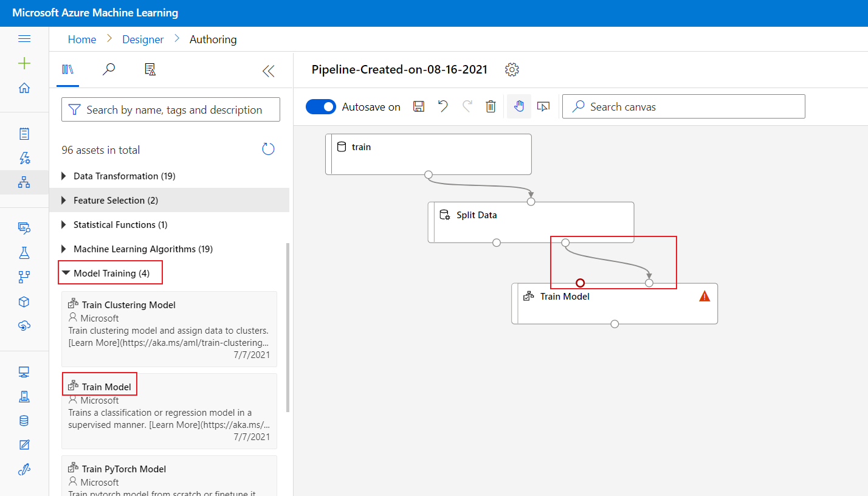Delete selected item with the trash icon

[x=491, y=106]
